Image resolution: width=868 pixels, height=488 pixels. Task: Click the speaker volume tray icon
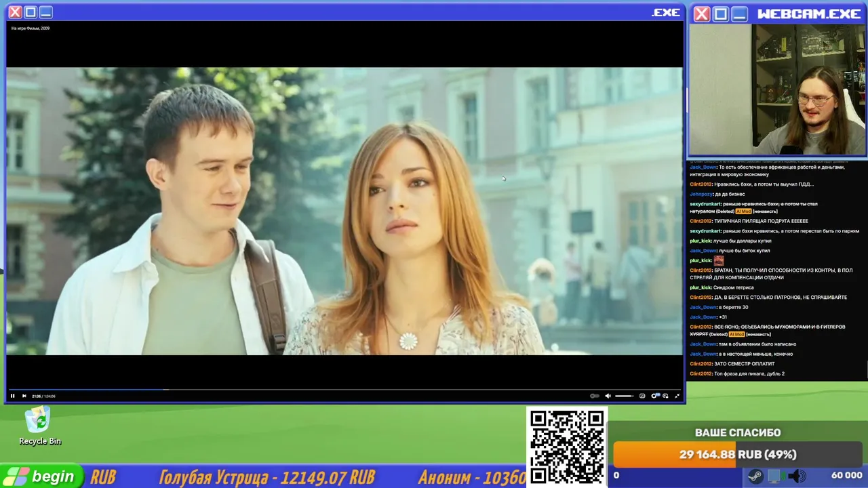pyautogui.click(x=797, y=476)
